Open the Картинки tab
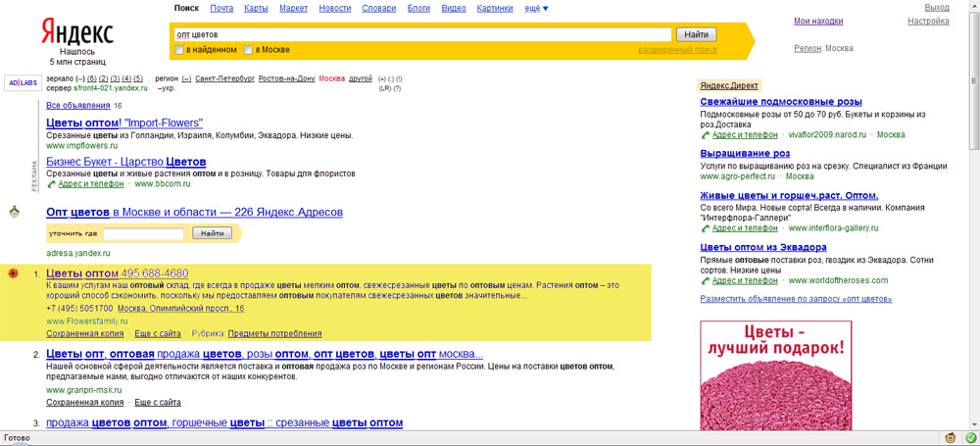980x446 pixels. (x=494, y=9)
